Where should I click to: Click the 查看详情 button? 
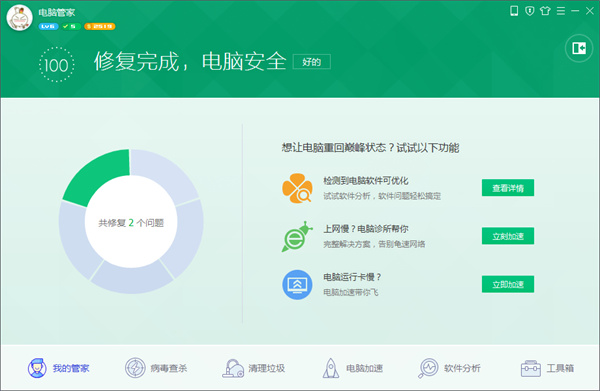508,188
